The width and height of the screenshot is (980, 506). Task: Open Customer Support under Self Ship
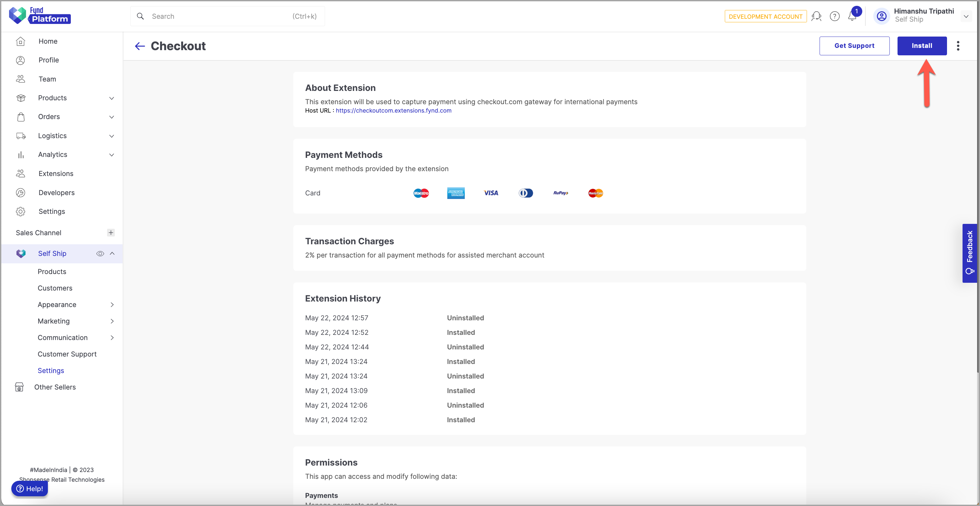pyautogui.click(x=67, y=354)
